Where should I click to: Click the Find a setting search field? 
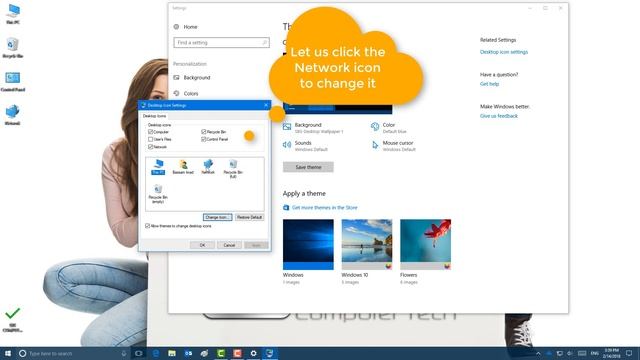221,42
